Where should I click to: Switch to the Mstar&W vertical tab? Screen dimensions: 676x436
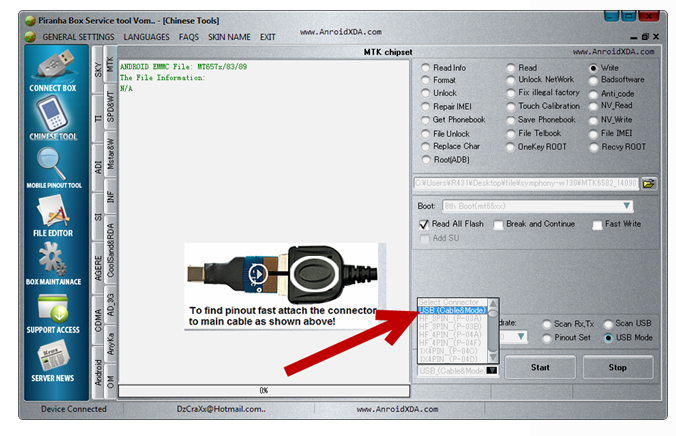[110, 154]
